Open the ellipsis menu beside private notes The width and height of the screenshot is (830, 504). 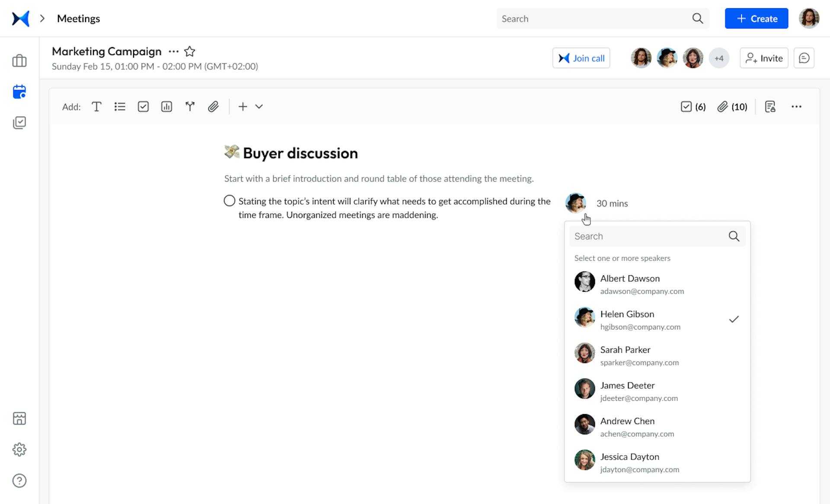797,106
